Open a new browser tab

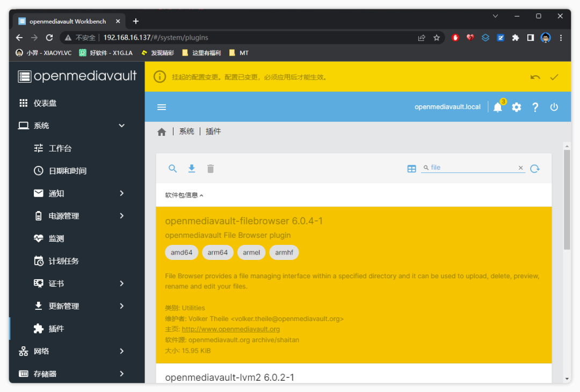point(136,21)
